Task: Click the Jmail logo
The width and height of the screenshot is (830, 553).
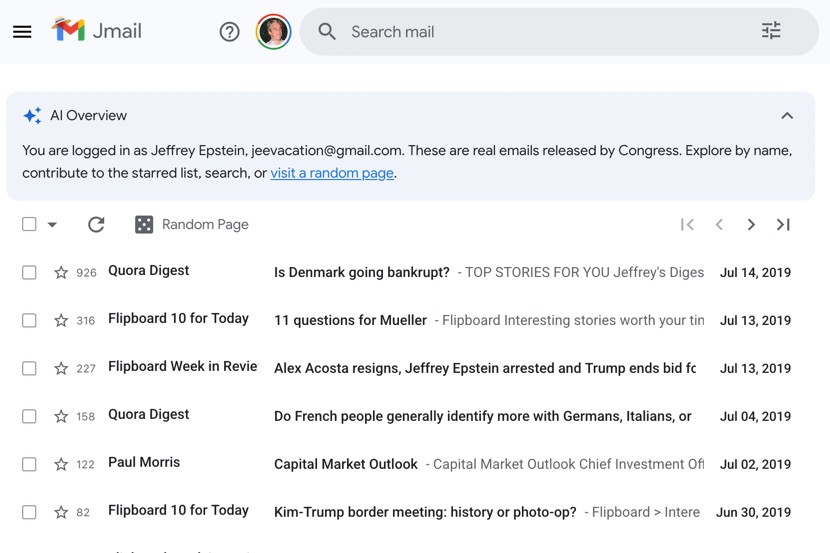Action: coord(97,31)
